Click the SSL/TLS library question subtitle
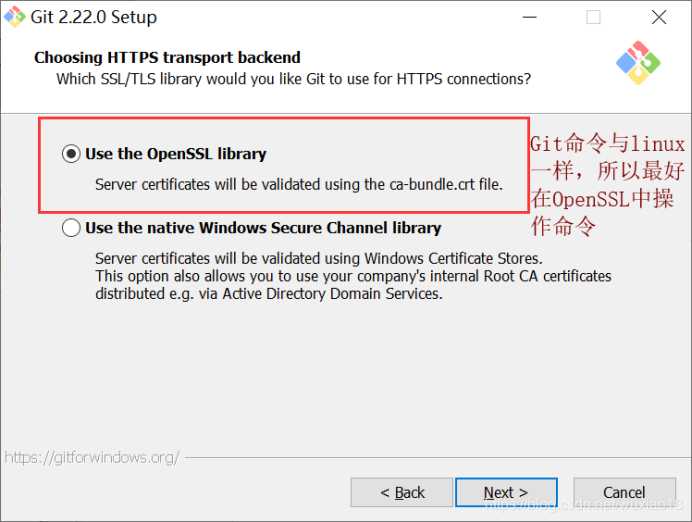This screenshot has width=692, height=522. 293,79
